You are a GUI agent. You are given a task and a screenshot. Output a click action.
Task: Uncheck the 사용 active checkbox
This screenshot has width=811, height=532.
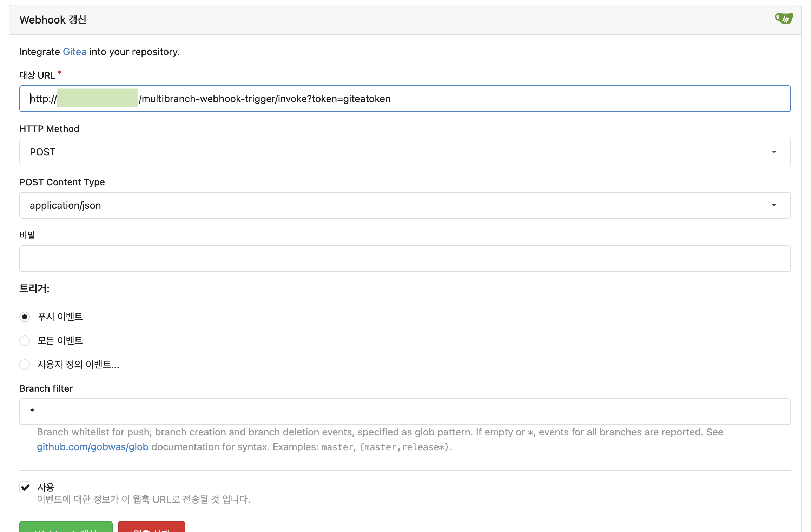pos(25,487)
